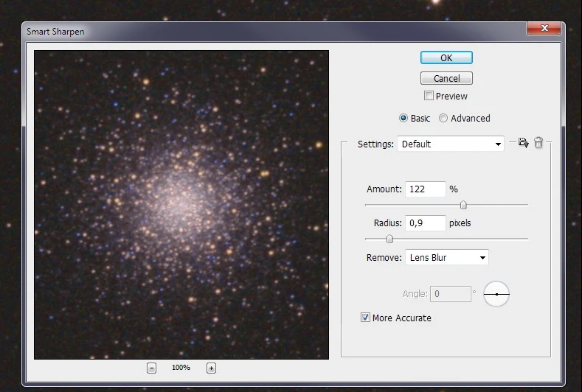Screen dimensions: 582x392
Task: Click the Radius slider handle
Action: click(389, 239)
